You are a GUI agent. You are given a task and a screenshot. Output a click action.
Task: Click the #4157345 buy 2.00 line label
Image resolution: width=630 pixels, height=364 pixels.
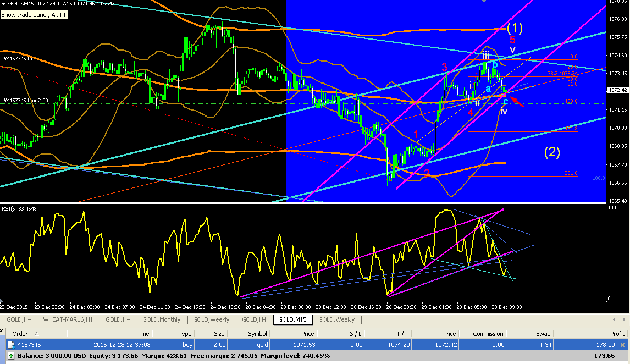tap(25, 101)
